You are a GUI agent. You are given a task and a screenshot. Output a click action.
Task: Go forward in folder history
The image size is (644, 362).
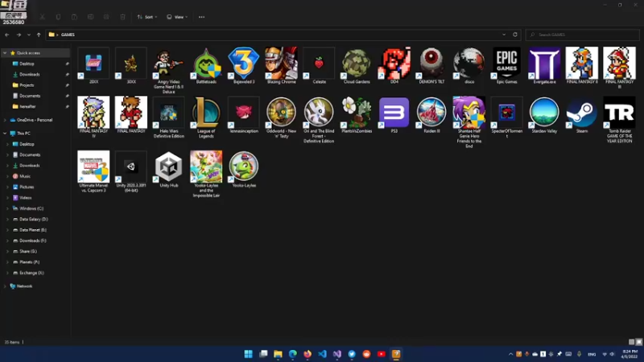(x=19, y=35)
